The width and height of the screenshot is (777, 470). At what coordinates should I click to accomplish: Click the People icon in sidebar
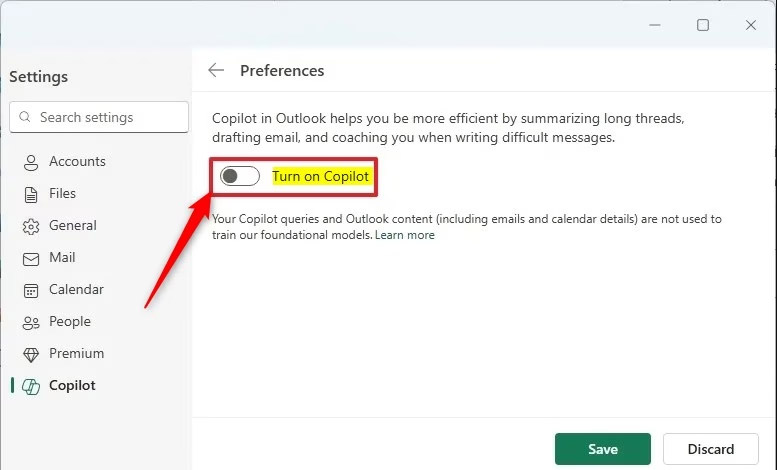coord(31,322)
